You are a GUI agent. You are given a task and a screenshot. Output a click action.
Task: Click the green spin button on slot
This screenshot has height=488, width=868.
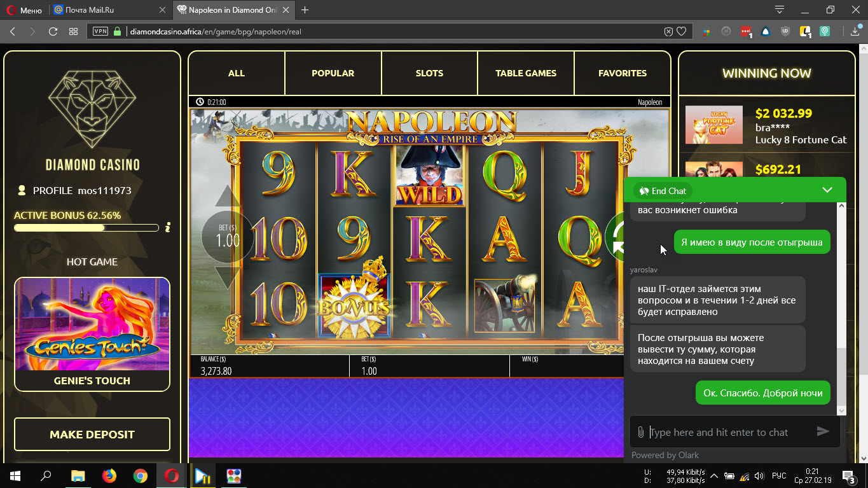tap(614, 238)
